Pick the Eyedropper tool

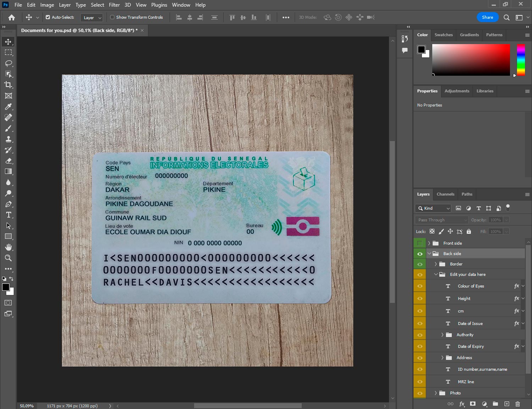coord(8,107)
